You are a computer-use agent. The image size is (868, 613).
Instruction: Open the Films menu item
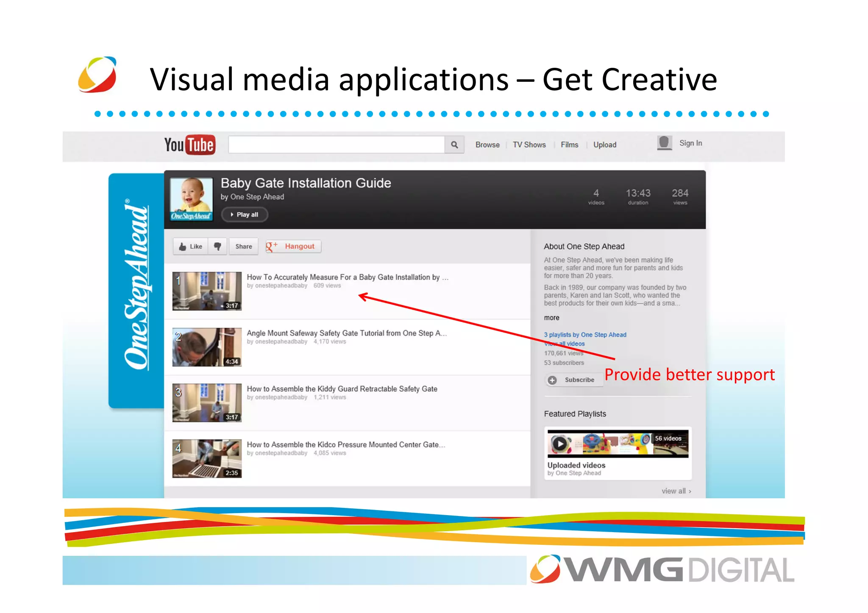pos(569,145)
